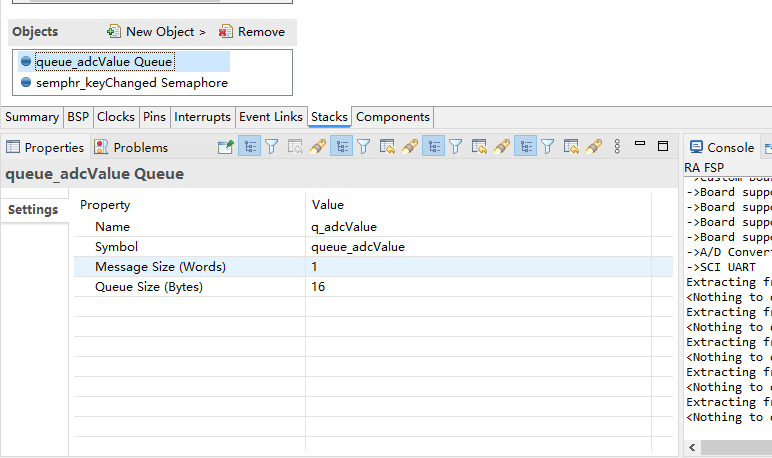This screenshot has height=458, width=772.
Task: Go to the Event Links tab
Action: click(x=271, y=117)
